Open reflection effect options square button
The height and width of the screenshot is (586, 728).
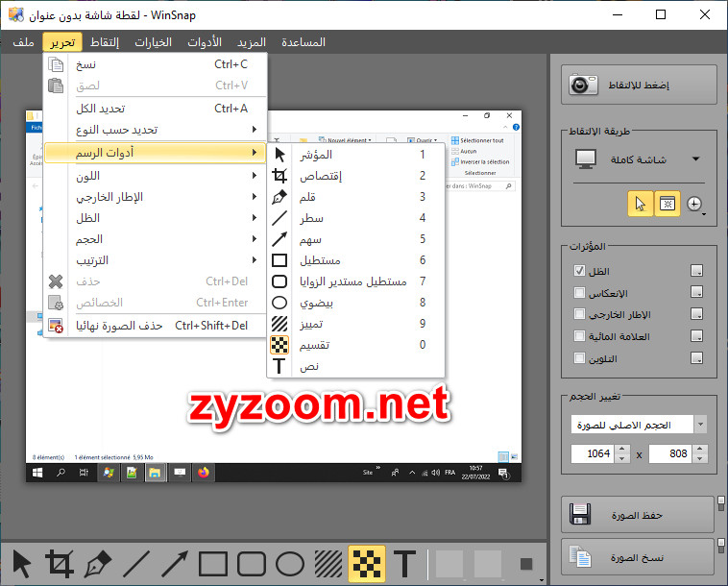(696, 292)
